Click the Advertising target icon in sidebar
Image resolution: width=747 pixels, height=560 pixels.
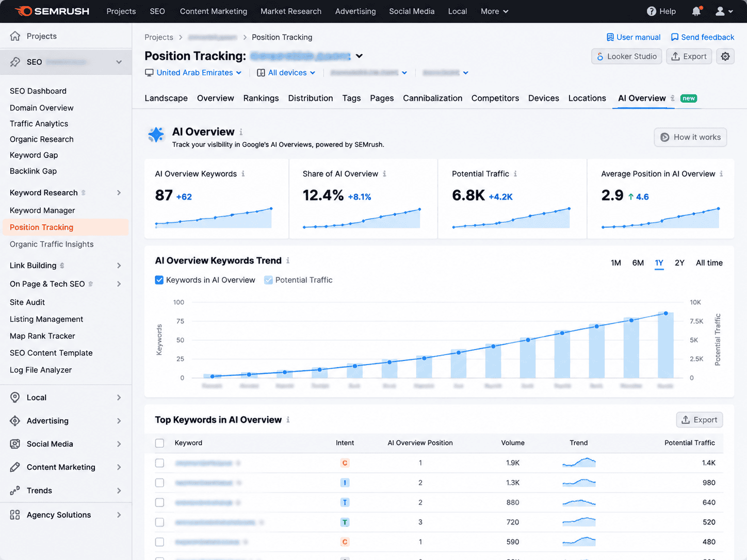[15, 421]
